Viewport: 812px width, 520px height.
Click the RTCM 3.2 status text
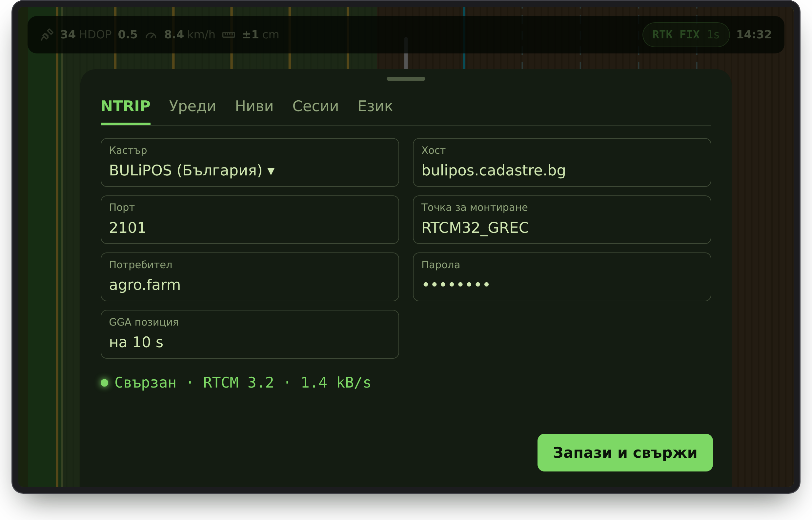tap(238, 383)
